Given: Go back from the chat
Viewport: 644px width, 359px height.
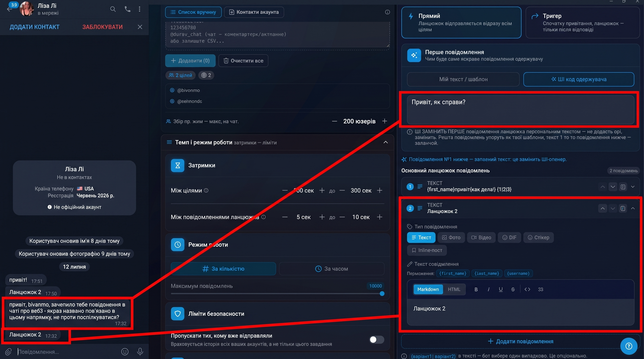Looking at the screenshot, I should [x=9, y=10].
